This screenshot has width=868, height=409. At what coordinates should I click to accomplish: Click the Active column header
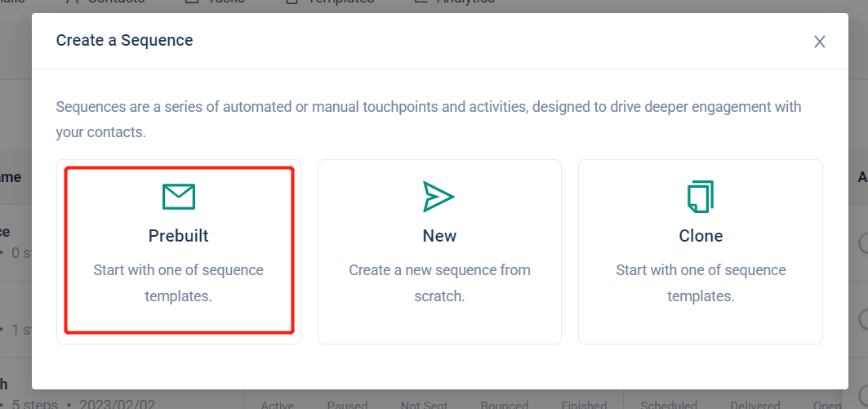pyautogui.click(x=278, y=404)
